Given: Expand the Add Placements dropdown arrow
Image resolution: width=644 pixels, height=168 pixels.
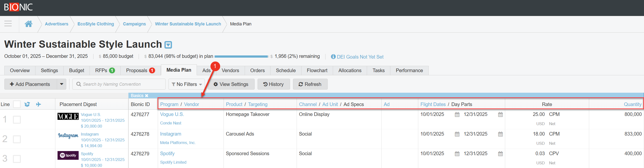Looking at the screenshot, I should [61, 84].
